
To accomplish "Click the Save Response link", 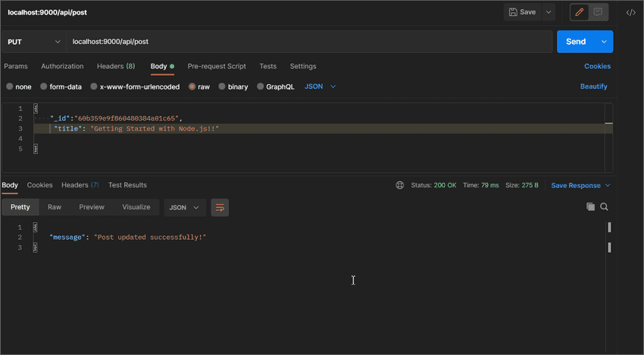I will point(575,186).
